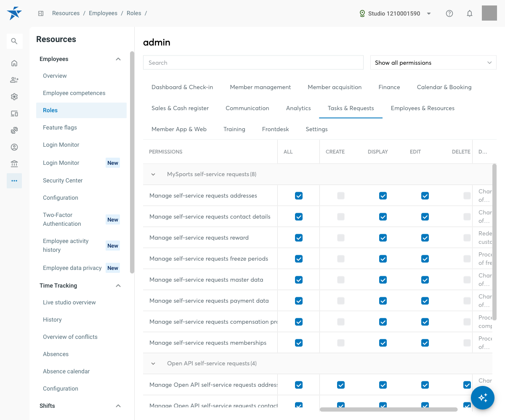505x420 pixels.
Task: Open Feature flags page
Action: [81, 127]
